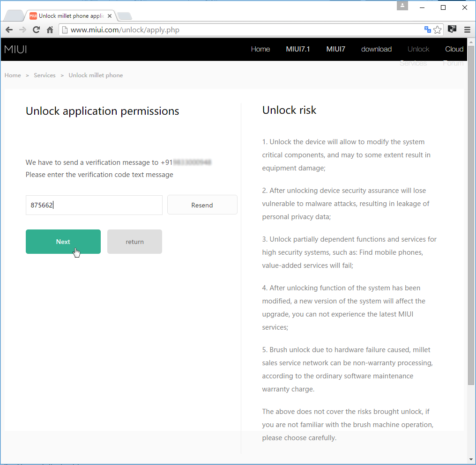Click the Services breadcrumb link
This screenshot has height=465, width=476.
45,75
